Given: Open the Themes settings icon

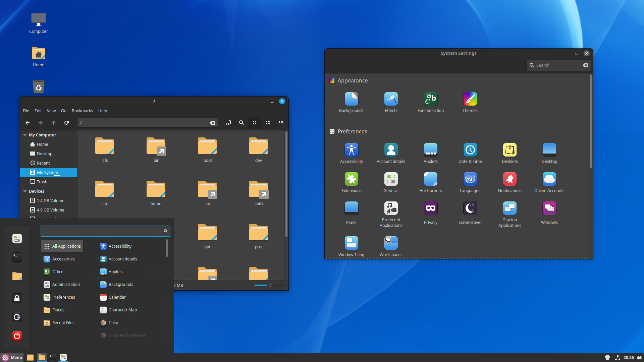Looking at the screenshot, I should click(x=470, y=99).
